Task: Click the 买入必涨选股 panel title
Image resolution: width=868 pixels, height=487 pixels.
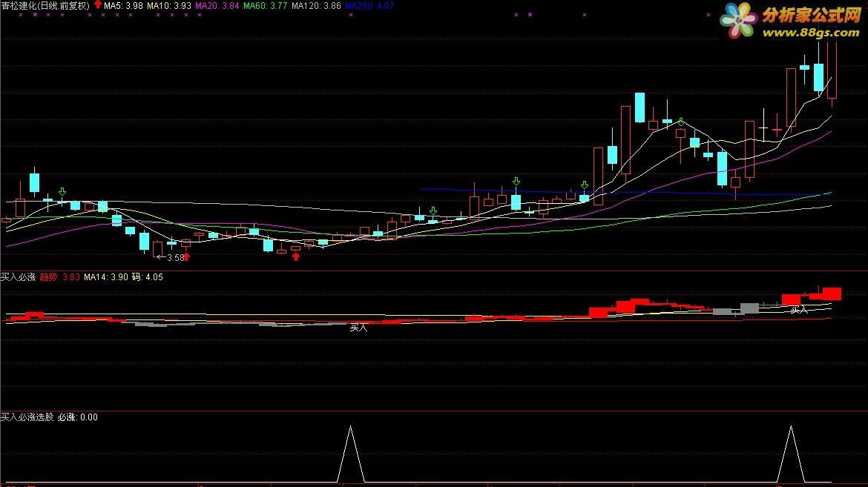Action: 27,417
